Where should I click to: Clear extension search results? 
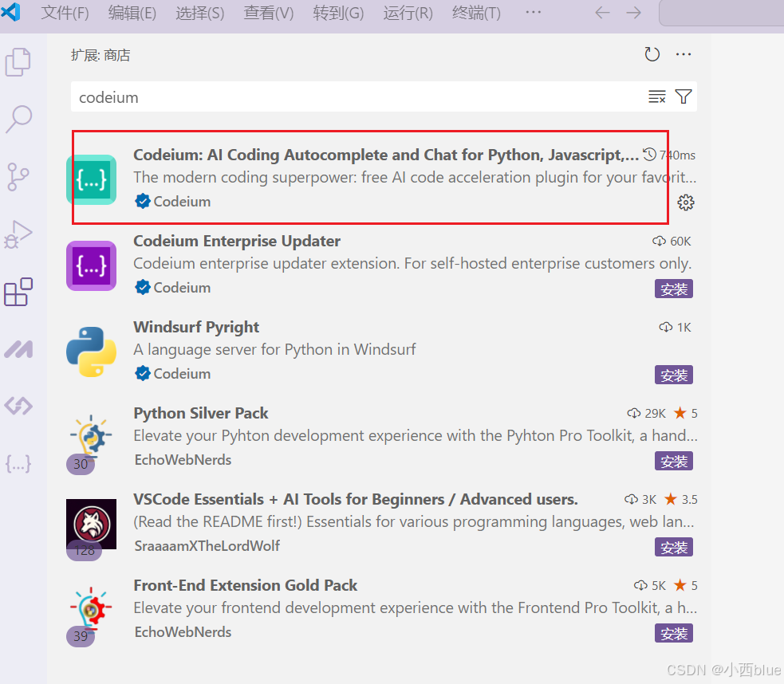[657, 96]
